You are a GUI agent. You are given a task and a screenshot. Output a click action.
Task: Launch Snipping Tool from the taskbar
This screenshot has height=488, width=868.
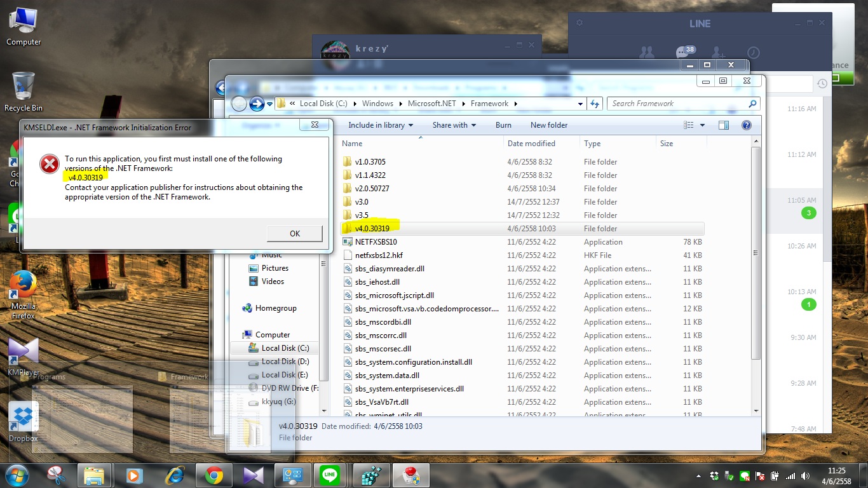57,475
